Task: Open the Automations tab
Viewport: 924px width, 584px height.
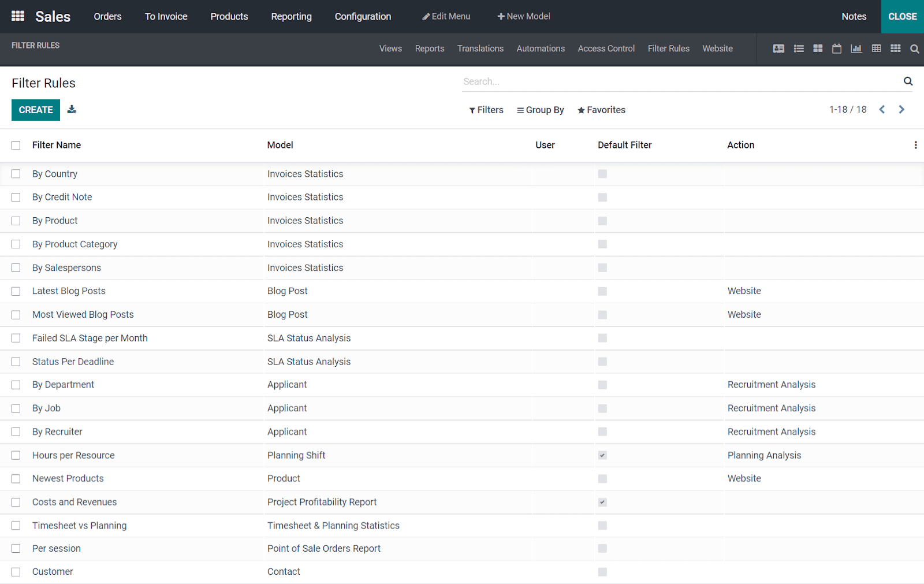Action: click(x=541, y=49)
